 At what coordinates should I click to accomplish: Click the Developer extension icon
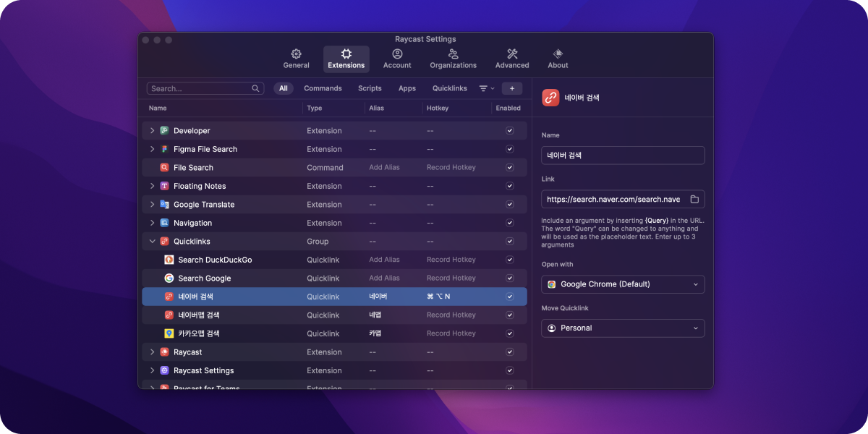164,131
